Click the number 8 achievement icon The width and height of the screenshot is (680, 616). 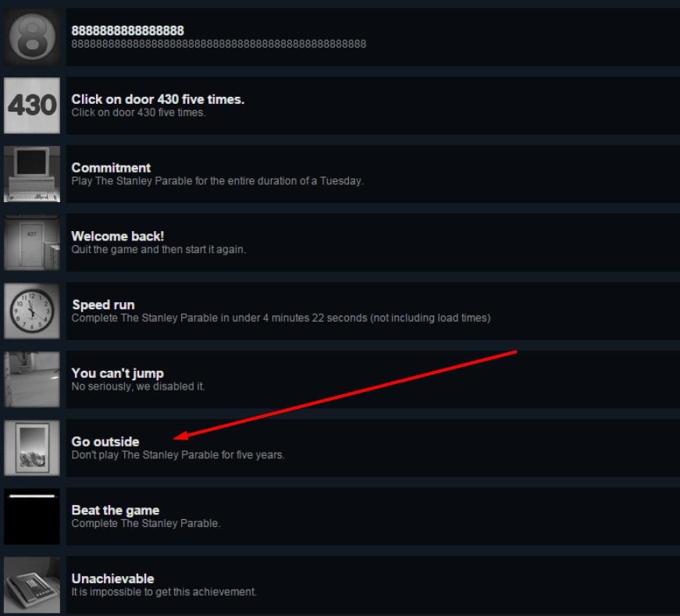32,37
